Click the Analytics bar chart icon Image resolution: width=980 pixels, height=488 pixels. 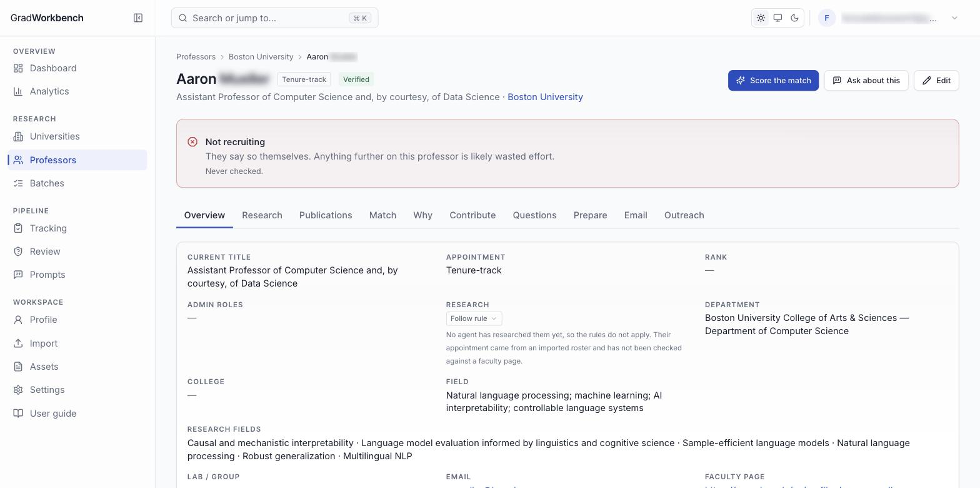click(x=18, y=91)
